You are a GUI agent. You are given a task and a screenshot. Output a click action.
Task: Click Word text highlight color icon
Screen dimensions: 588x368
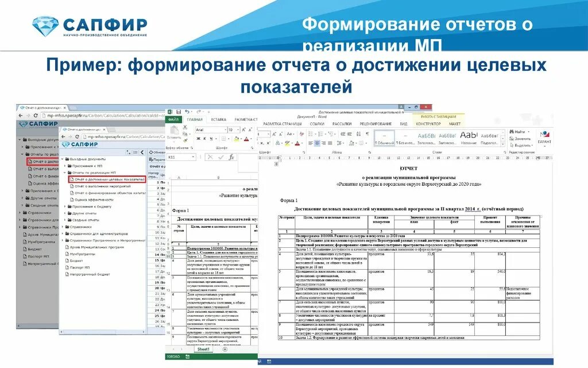tap(287, 143)
